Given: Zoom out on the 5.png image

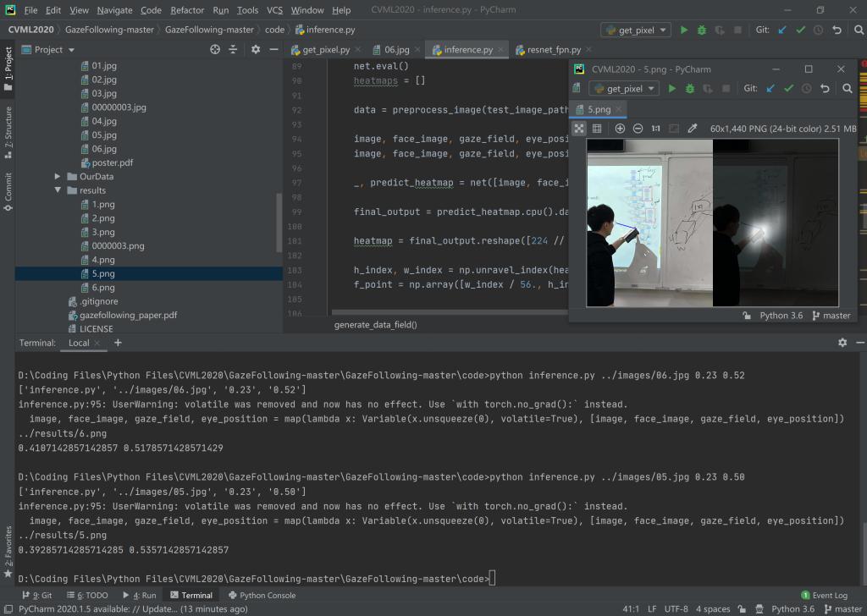Looking at the screenshot, I should click(638, 129).
